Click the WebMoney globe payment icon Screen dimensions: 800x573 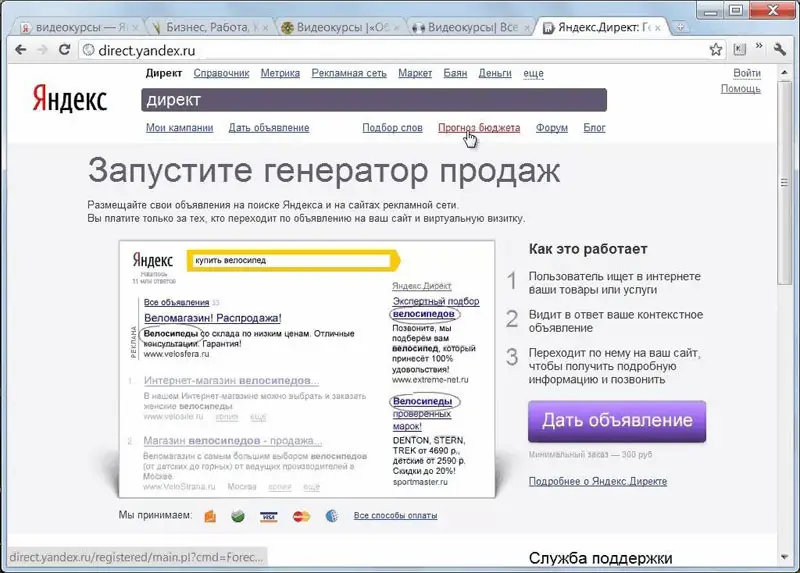coord(332,516)
